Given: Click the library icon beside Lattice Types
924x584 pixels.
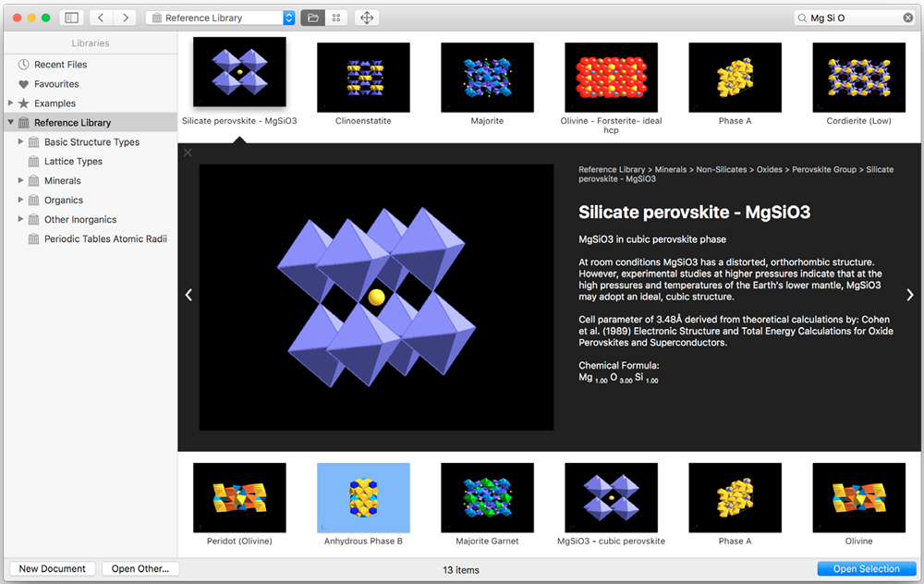Looking at the screenshot, I should (33, 162).
